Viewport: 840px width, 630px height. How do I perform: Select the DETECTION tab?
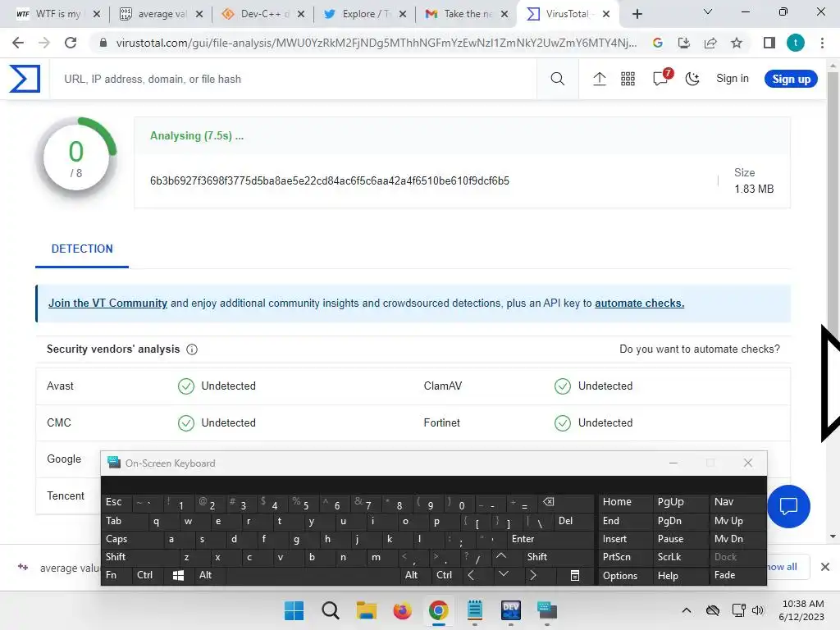point(82,249)
